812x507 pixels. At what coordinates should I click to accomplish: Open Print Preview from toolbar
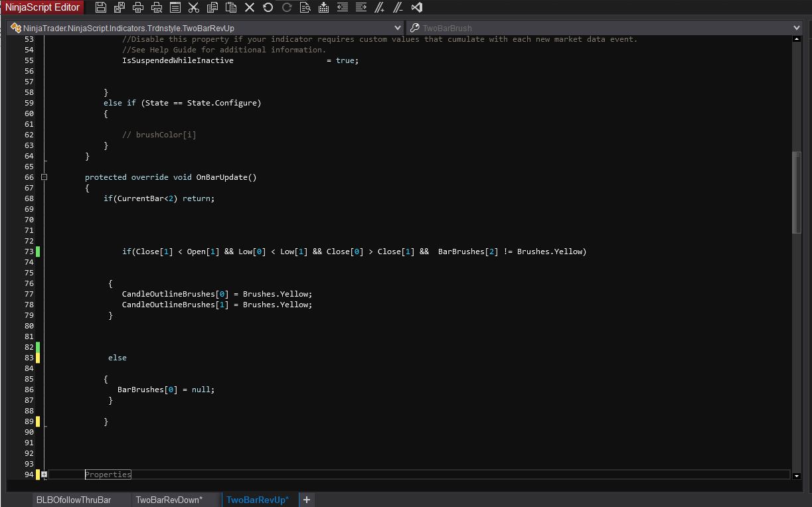click(x=157, y=7)
